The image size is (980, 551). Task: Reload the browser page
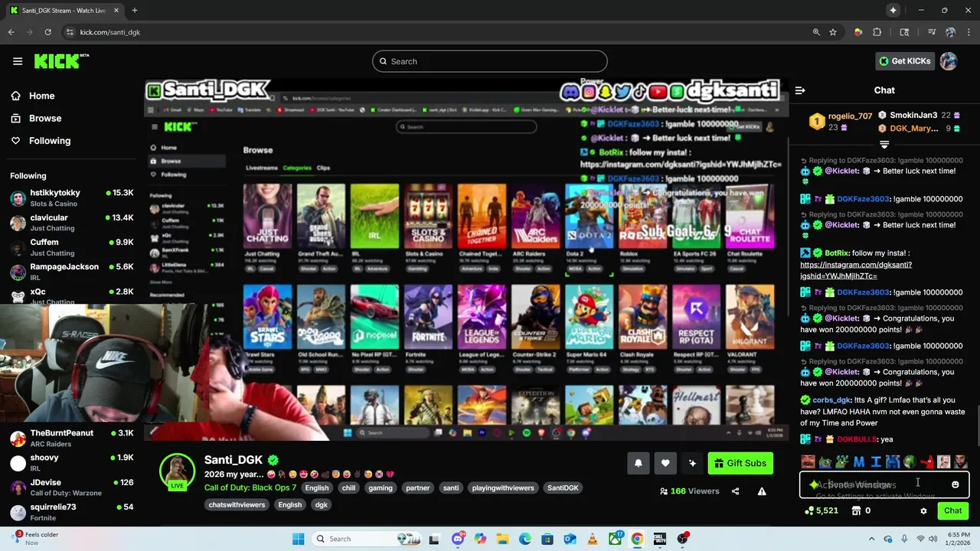47,32
